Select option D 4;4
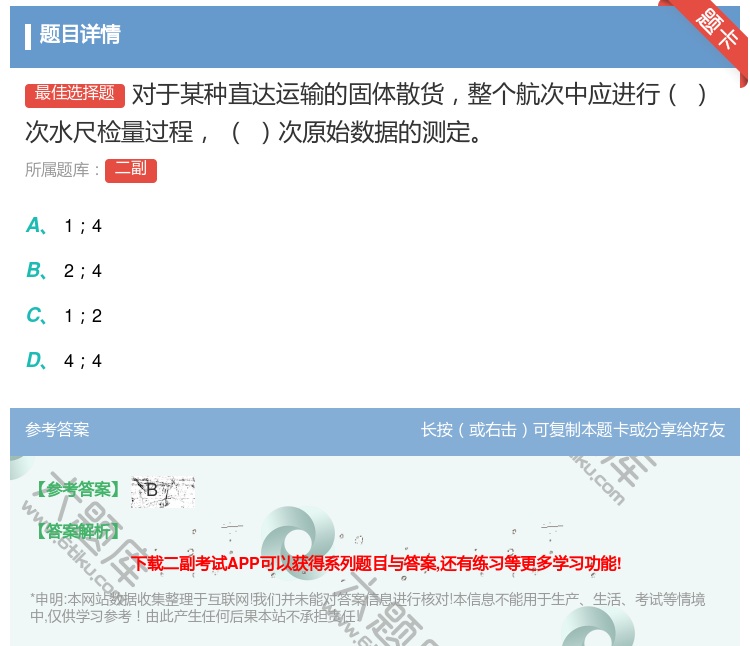Screen dimensions: 750x646 (x=64, y=361)
